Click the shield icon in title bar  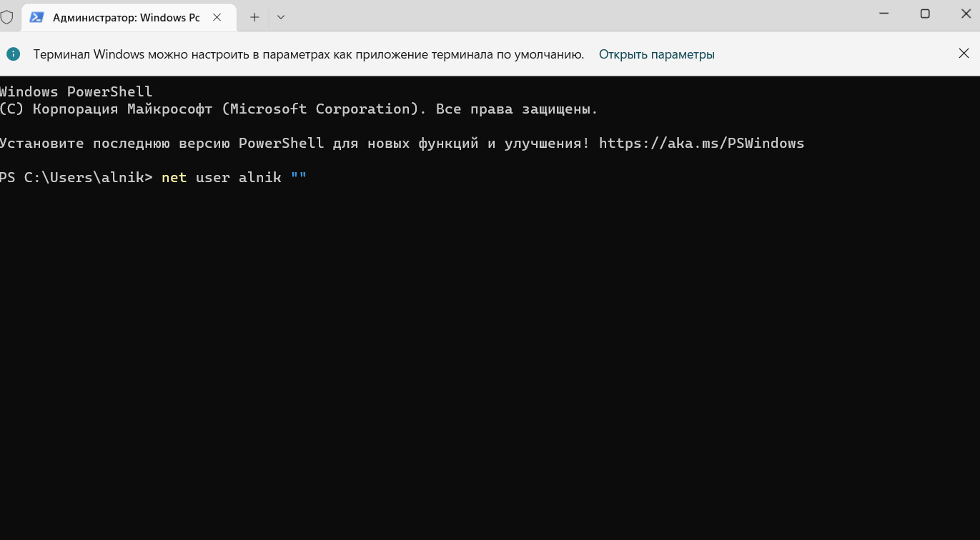tap(6, 17)
